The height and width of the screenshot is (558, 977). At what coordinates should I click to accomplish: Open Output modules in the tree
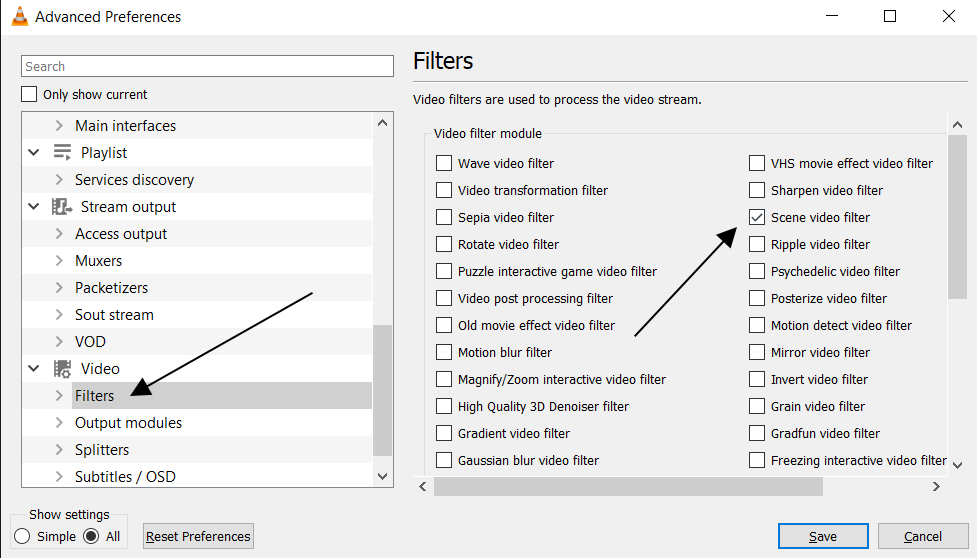click(x=128, y=423)
